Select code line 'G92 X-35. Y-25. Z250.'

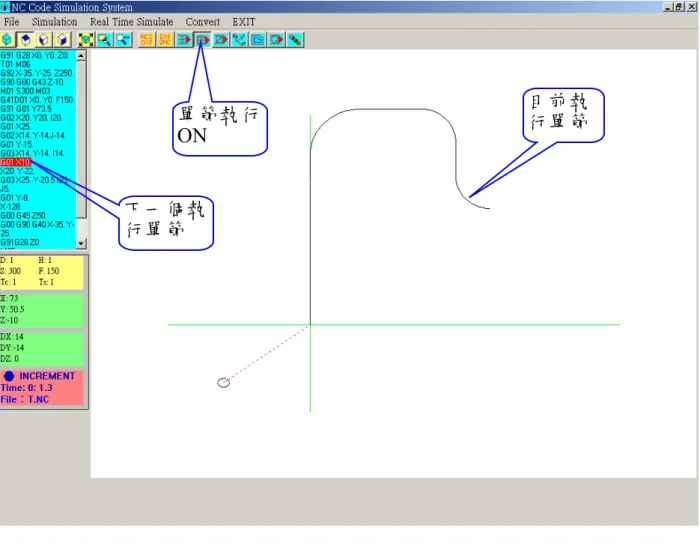tap(37, 73)
